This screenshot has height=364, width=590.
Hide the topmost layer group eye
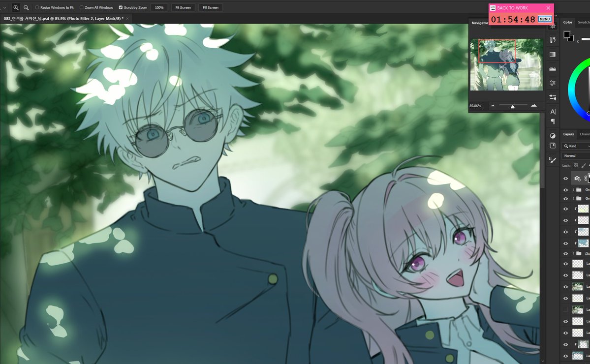(565, 190)
